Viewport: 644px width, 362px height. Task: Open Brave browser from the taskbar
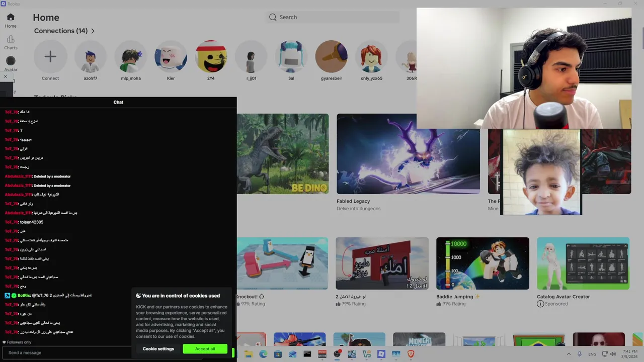(411, 354)
